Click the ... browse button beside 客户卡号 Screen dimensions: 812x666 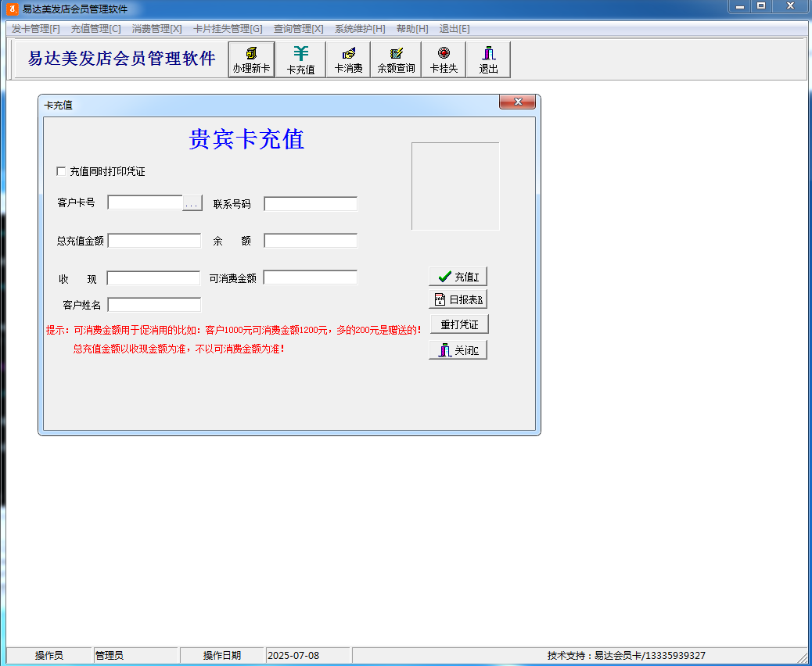192,203
